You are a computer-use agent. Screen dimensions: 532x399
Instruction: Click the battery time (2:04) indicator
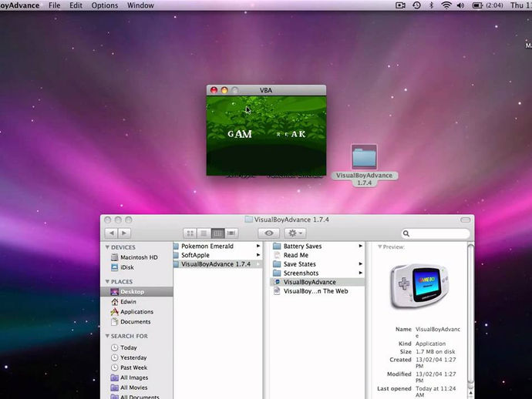point(494,5)
